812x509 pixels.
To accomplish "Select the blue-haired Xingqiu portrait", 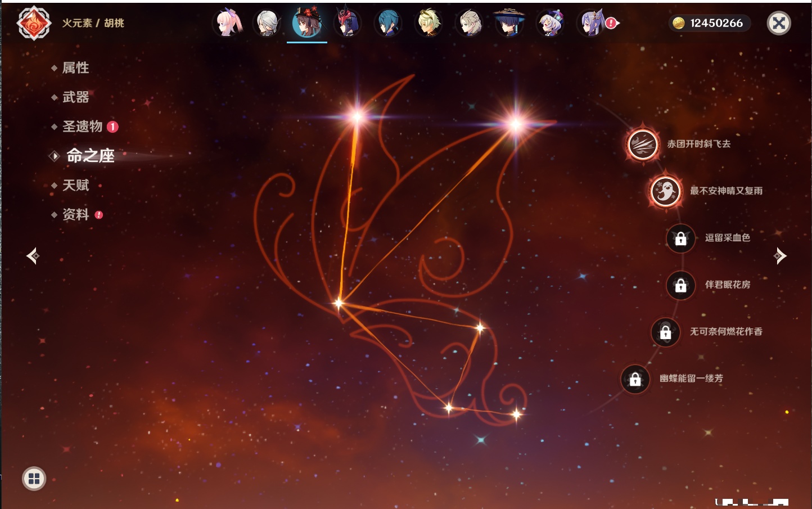I will [x=388, y=23].
